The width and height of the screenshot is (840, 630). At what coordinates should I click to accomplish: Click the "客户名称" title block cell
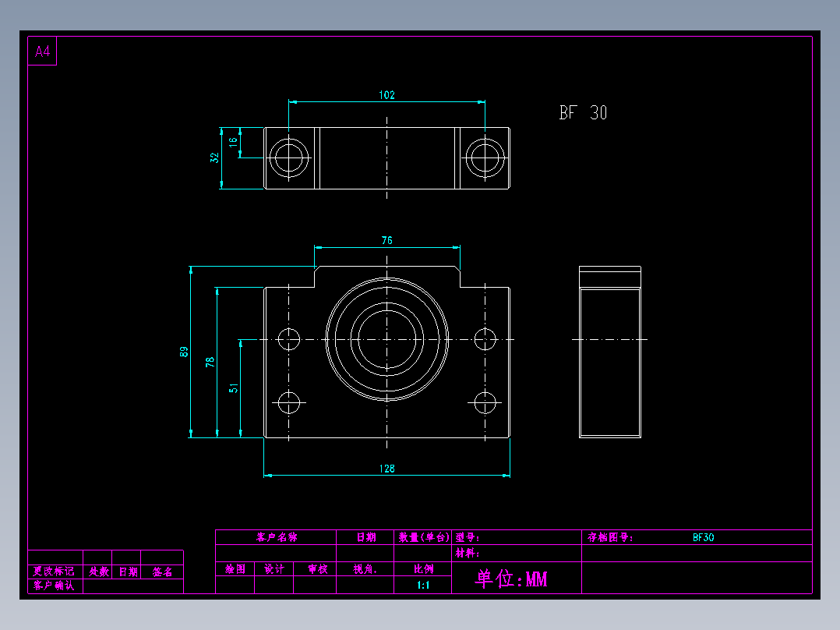pyautogui.click(x=277, y=537)
